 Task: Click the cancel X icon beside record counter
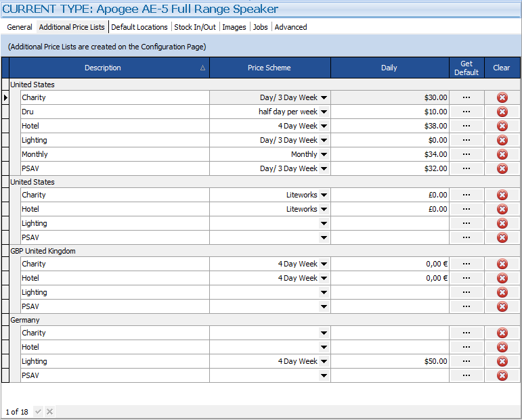pos(49,412)
